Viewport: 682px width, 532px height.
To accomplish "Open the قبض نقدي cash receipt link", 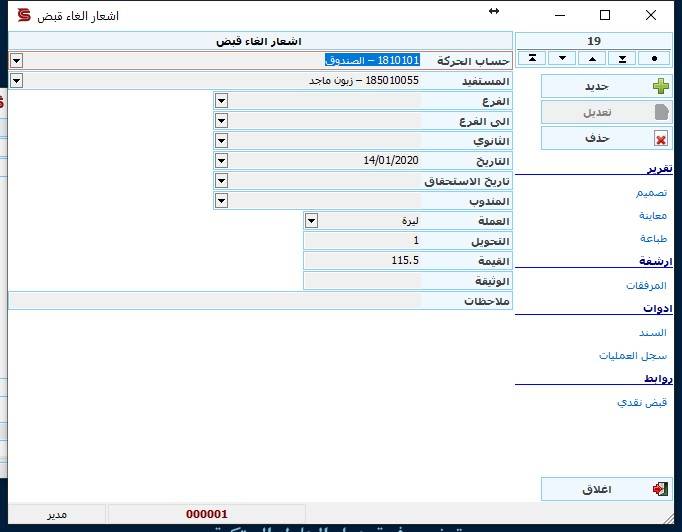I will pyautogui.click(x=642, y=402).
